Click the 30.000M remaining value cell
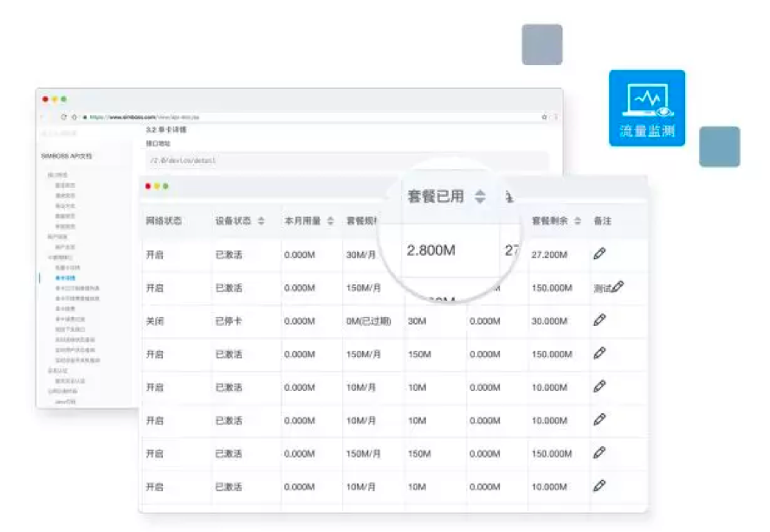This screenshot has width=770, height=532. click(549, 321)
